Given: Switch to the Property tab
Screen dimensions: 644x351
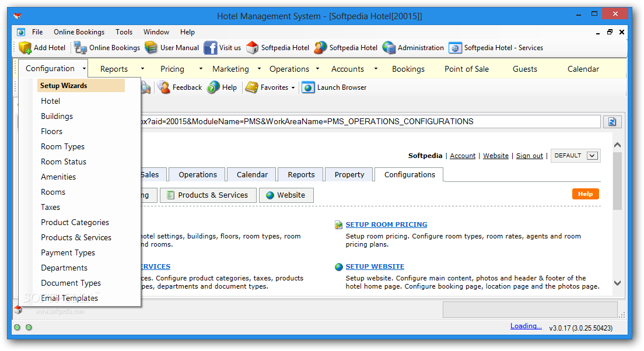Looking at the screenshot, I should click(x=349, y=174).
